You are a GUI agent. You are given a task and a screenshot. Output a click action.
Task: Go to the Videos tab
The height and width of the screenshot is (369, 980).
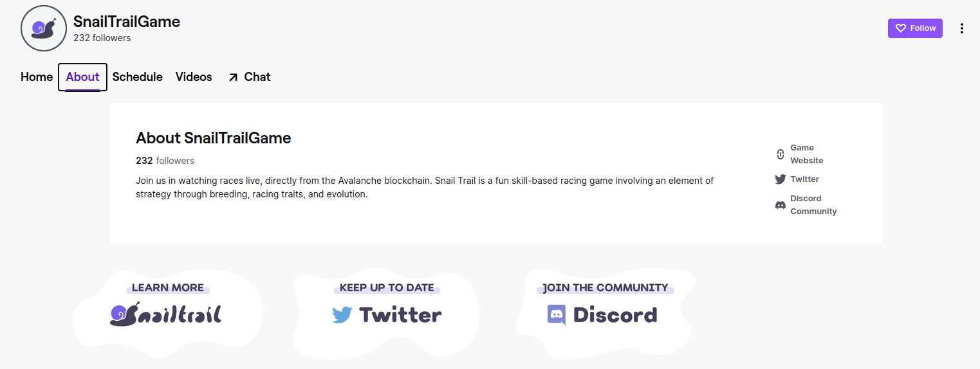pos(194,77)
